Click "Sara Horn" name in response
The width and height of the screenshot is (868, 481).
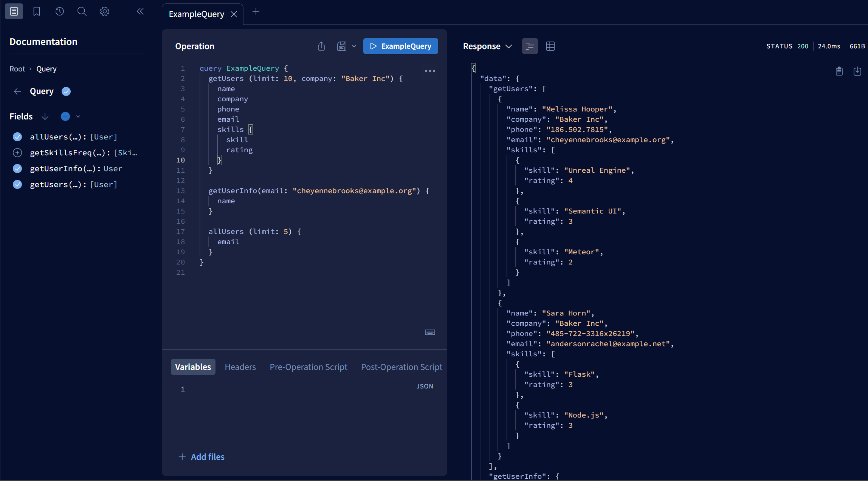566,313
